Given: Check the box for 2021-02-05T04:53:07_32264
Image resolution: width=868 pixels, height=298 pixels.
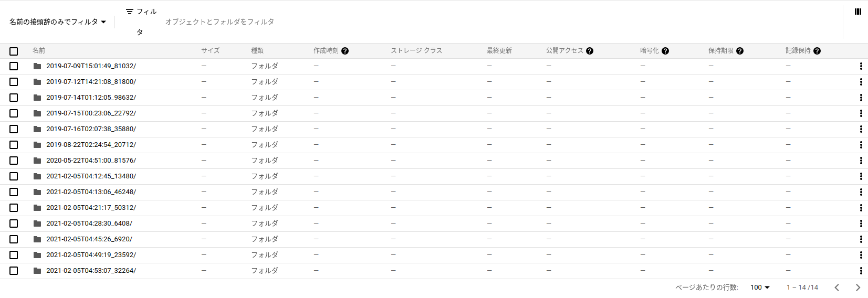Looking at the screenshot, I should pos(14,271).
